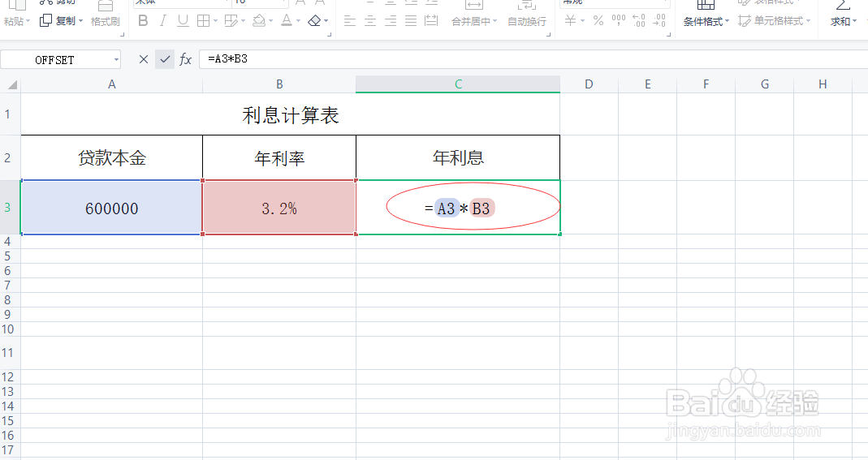The image size is (868, 460).
Task: Cancel the formula entry with the X
Action: point(144,59)
